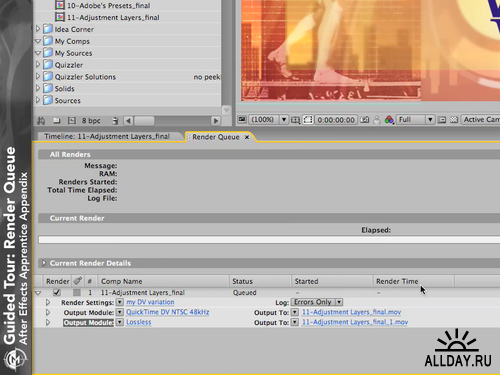Switch to Timeline: 11-Adjustment Layers_final tab
Screen dimensions: 500x375
107,136
